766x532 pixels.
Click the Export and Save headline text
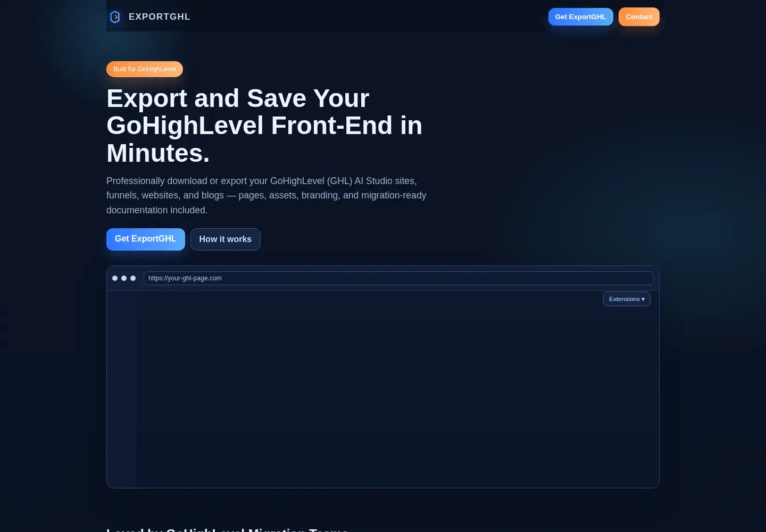pyautogui.click(x=264, y=126)
